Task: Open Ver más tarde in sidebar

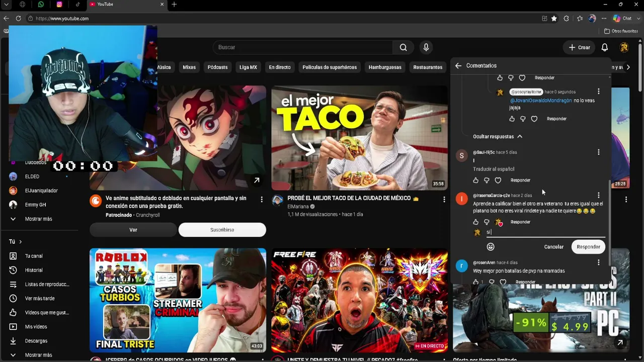Action: pyautogui.click(x=39, y=298)
